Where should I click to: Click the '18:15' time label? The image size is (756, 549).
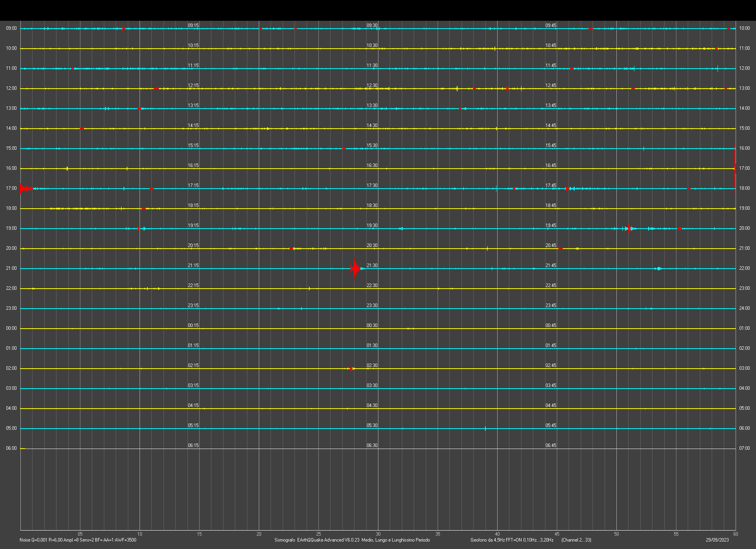click(193, 205)
